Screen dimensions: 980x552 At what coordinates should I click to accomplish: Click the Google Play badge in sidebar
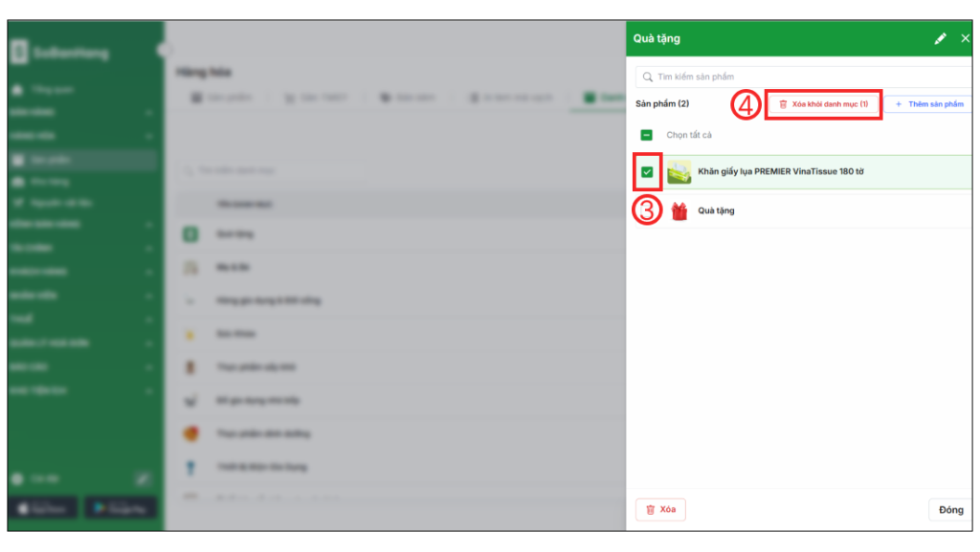point(121,508)
